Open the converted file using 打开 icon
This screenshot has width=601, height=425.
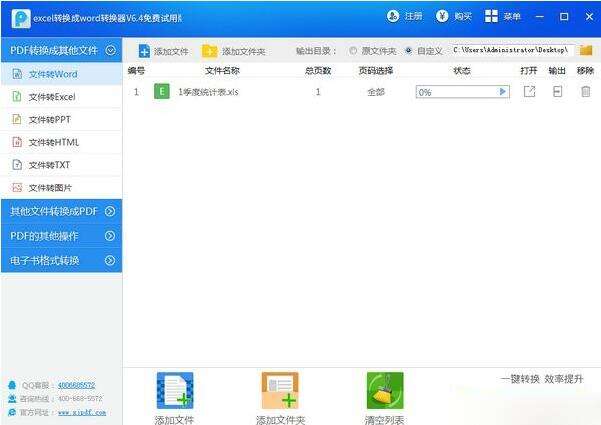(529, 91)
